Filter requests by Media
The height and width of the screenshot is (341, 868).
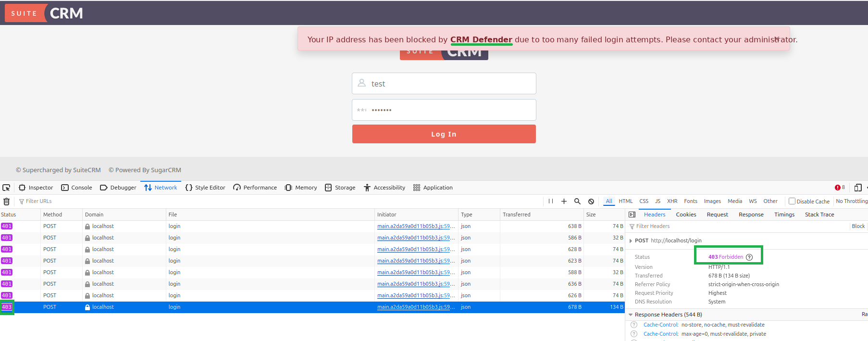(x=735, y=201)
